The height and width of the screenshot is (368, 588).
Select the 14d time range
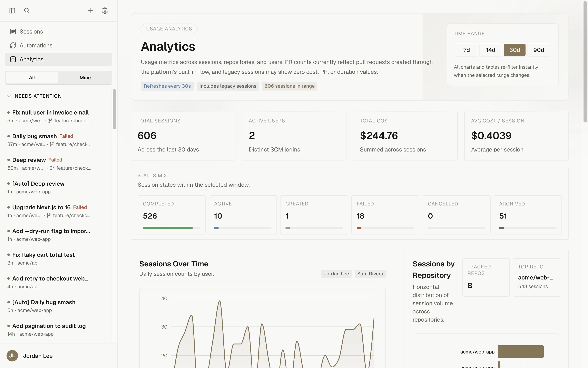(x=491, y=50)
